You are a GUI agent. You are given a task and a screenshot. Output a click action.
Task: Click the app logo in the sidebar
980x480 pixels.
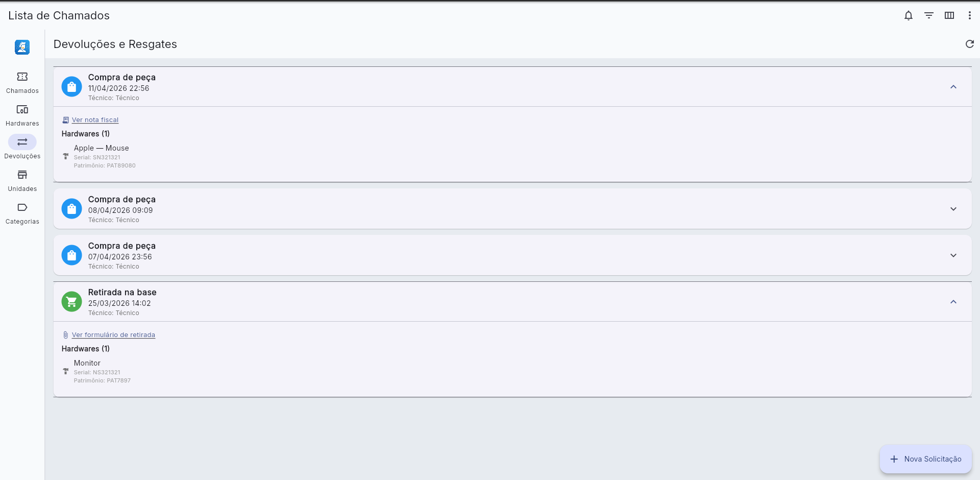click(22, 47)
